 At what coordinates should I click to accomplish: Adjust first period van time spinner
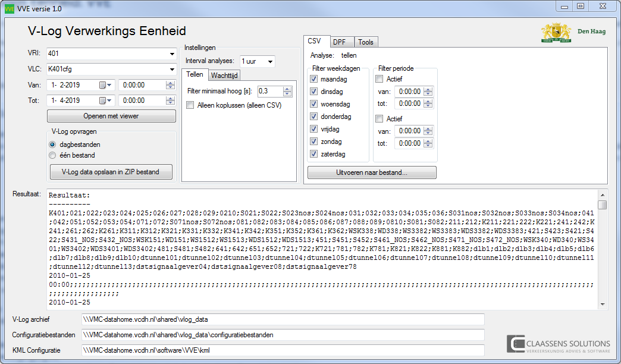428,92
